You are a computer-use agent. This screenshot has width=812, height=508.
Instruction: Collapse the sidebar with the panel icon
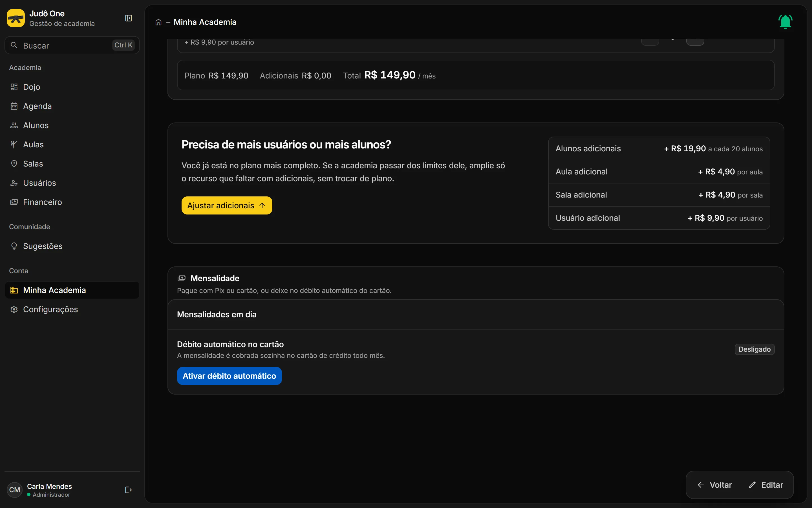pyautogui.click(x=129, y=18)
